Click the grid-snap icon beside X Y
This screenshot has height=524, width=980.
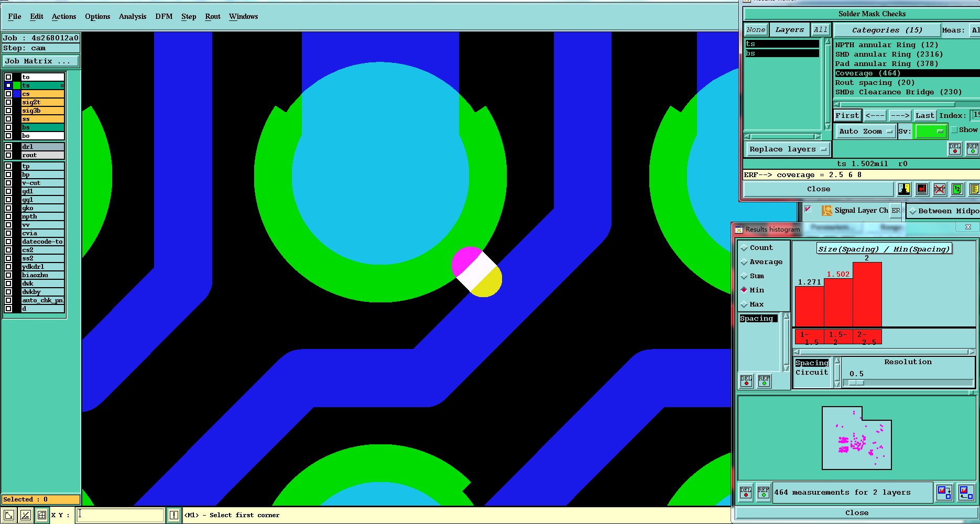tap(42, 515)
